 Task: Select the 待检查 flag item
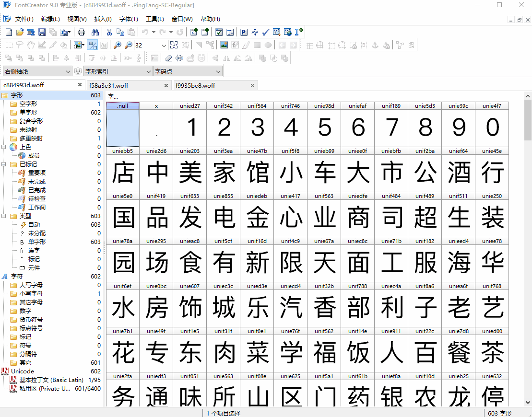[36, 198]
